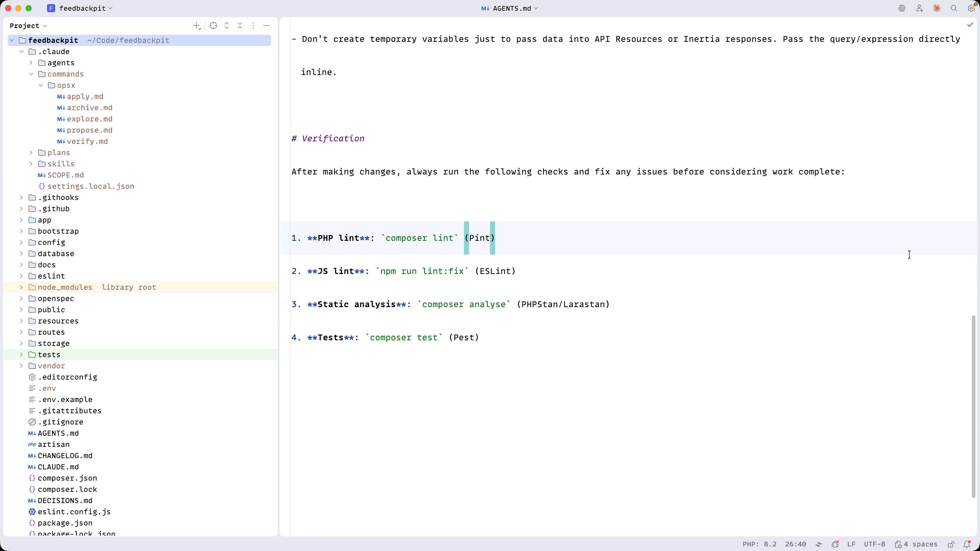
Task: Select Opened File crosshair icon in Project panel
Action: (x=213, y=26)
